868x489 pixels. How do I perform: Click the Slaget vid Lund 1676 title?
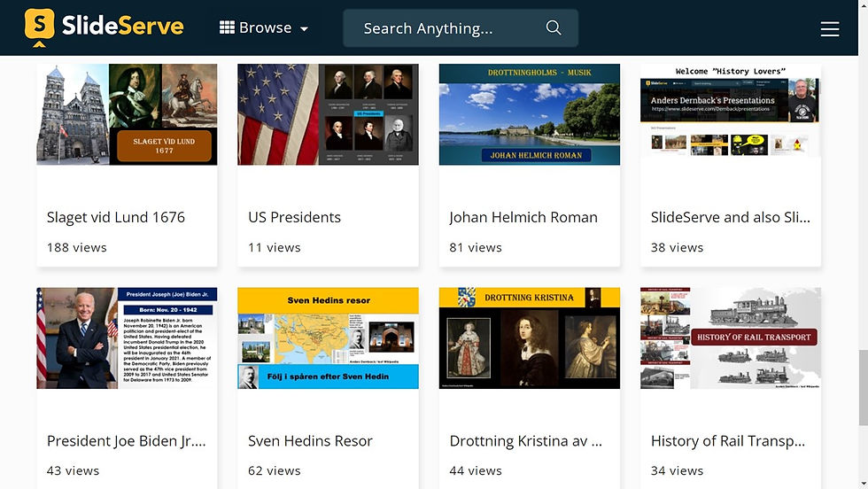(116, 218)
